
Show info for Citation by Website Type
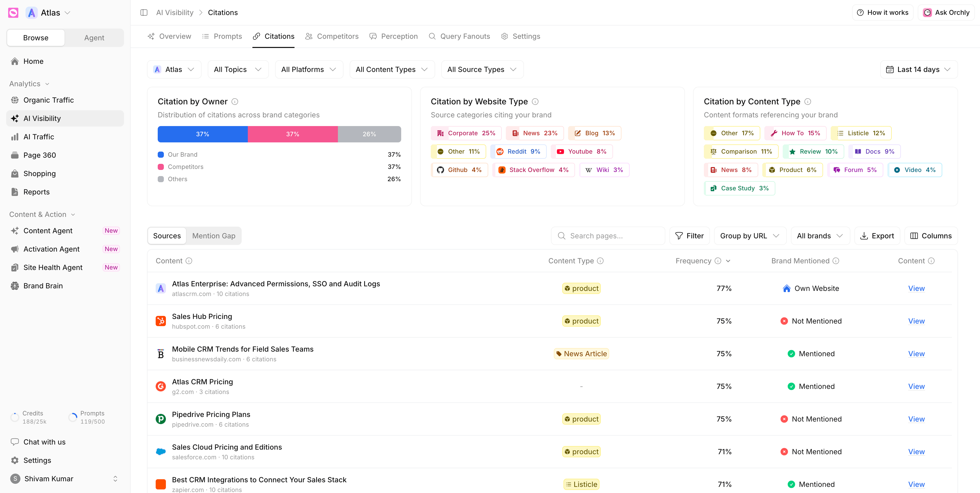535,102
